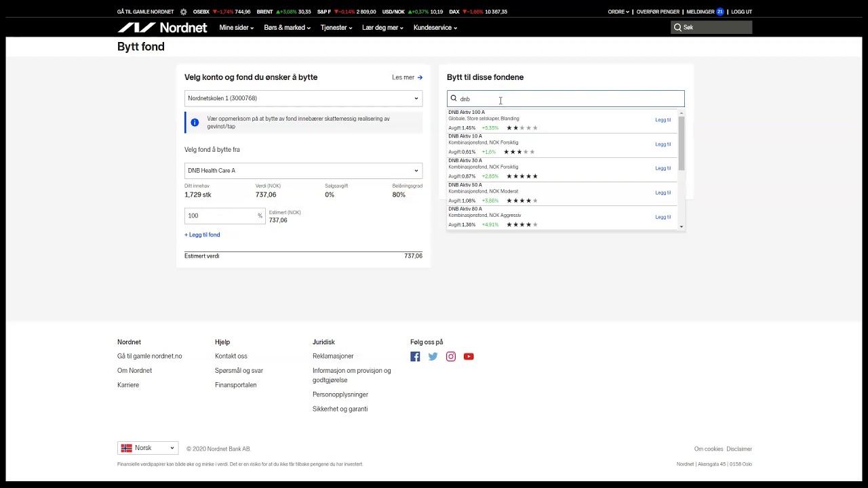Image resolution: width=868 pixels, height=488 pixels.
Task: Open Gå til gamle nordnet.no footer link
Action: 150,356
